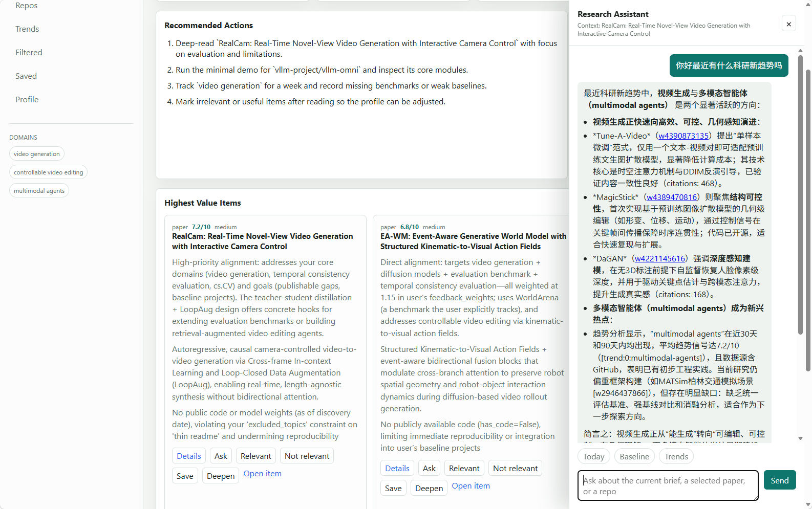Mark the RealCam paper as Relevant
Screen dimensions: 812x509
tap(256, 456)
